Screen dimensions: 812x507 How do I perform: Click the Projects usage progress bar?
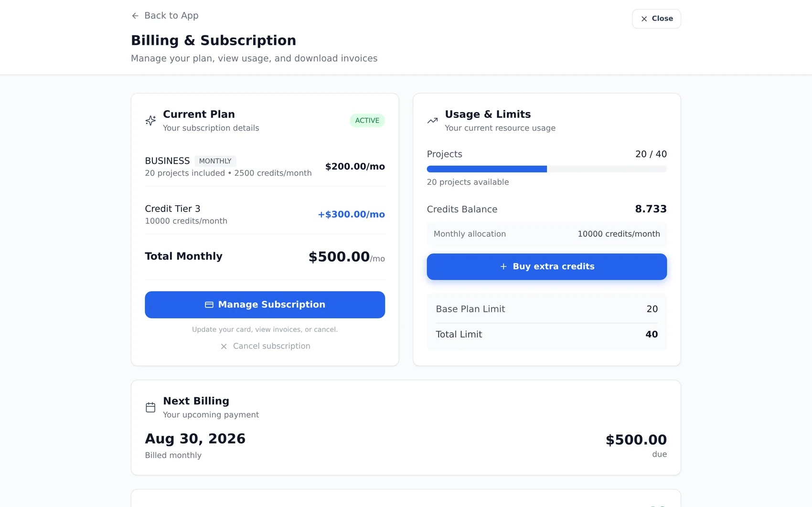tap(547, 169)
